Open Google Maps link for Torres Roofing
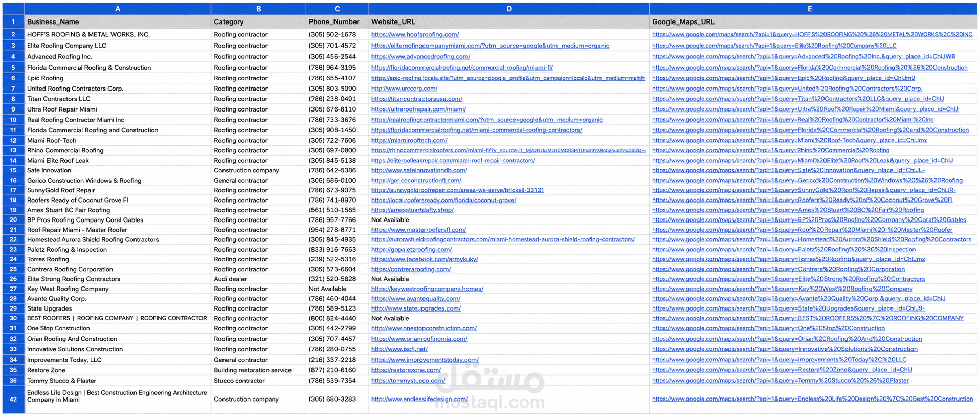This screenshot has width=980, height=420. 789,259
